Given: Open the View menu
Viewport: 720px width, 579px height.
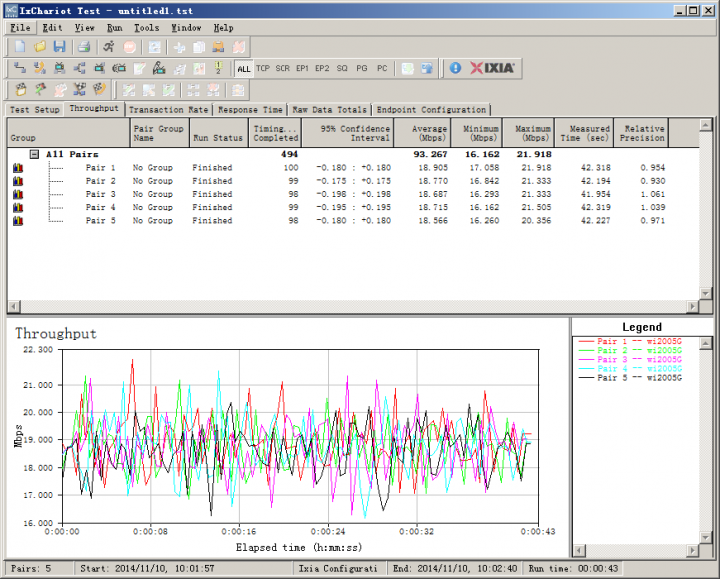Looking at the screenshot, I should [84, 28].
